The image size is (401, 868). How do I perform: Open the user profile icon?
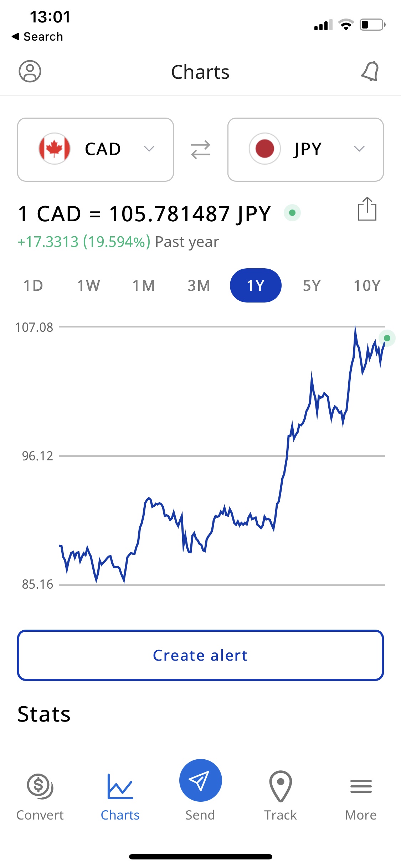30,71
